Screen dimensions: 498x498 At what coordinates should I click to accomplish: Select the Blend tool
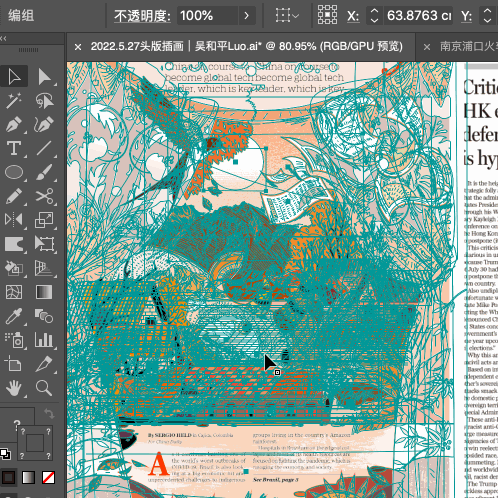tap(44, 316)
